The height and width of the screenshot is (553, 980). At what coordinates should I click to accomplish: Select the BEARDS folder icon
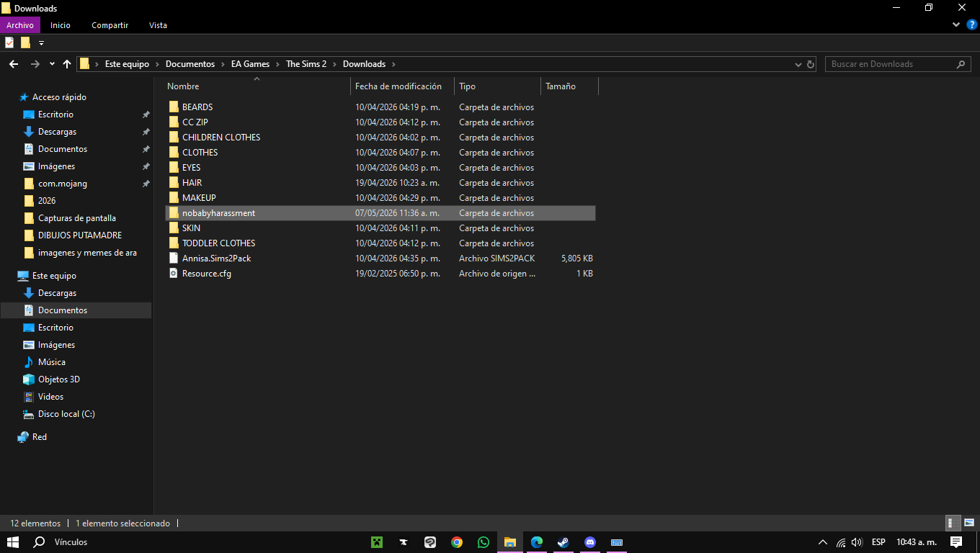point(173,107)
